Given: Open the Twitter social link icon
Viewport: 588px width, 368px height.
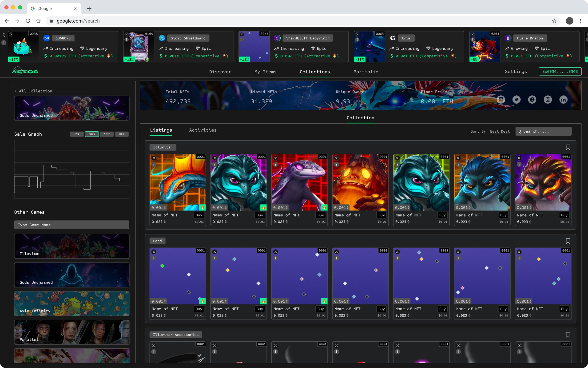Looking at the screenshot, I should point(516,100).
